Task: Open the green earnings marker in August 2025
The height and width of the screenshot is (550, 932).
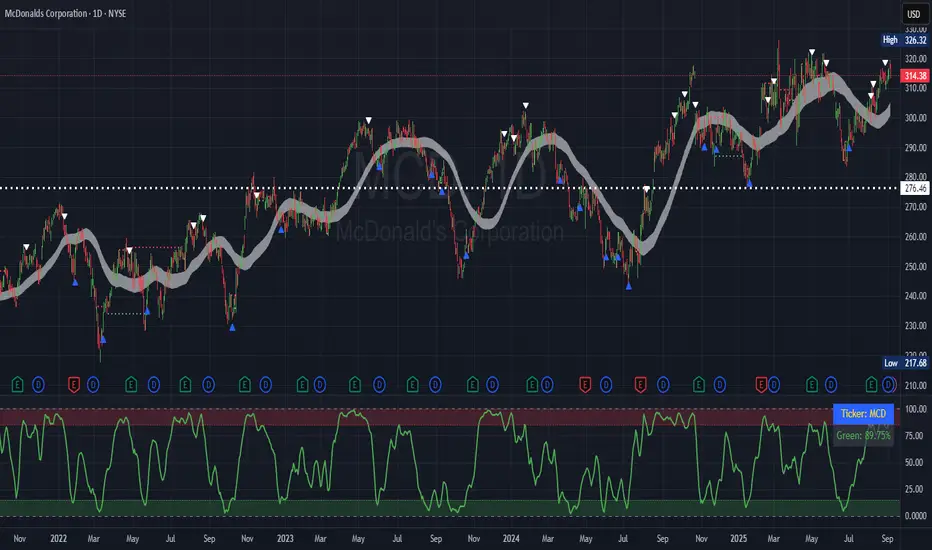Action: click(x=871, y=385)
